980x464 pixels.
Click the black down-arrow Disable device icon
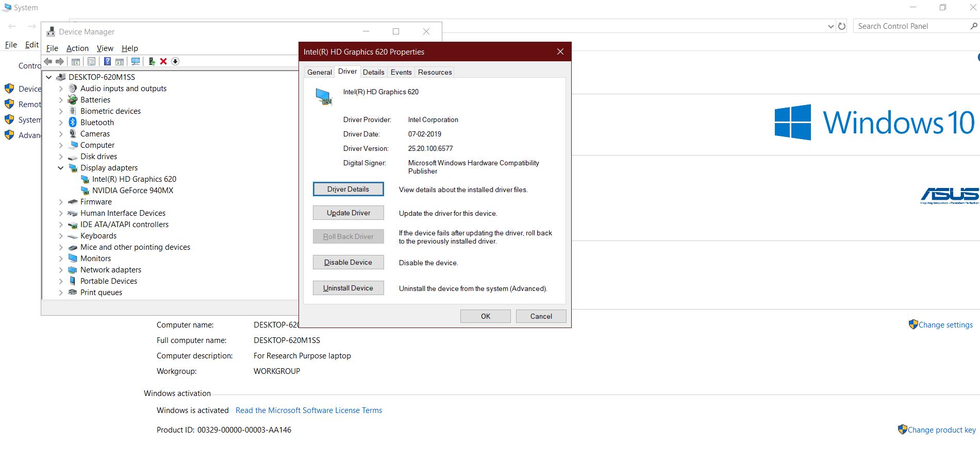tap(175, 61)
